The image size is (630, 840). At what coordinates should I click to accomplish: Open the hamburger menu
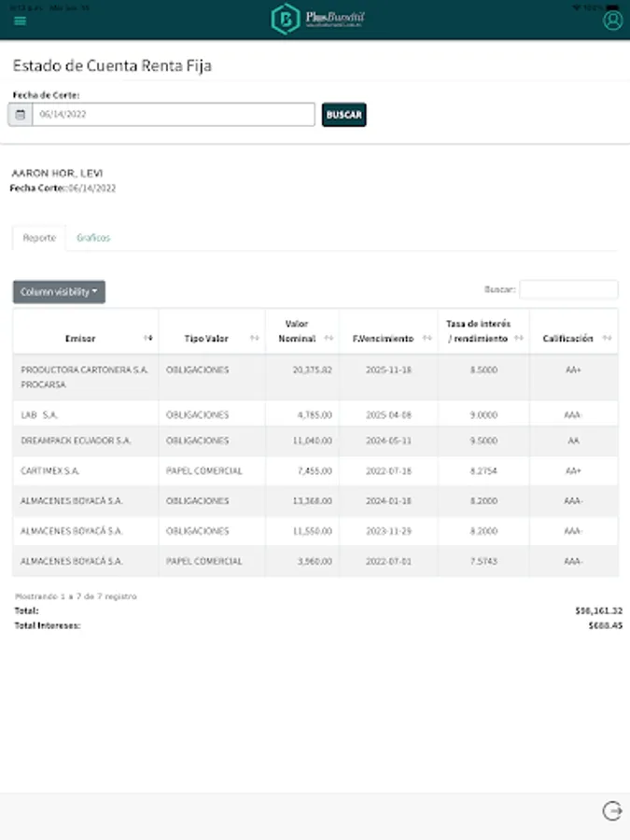click(20, 21)
